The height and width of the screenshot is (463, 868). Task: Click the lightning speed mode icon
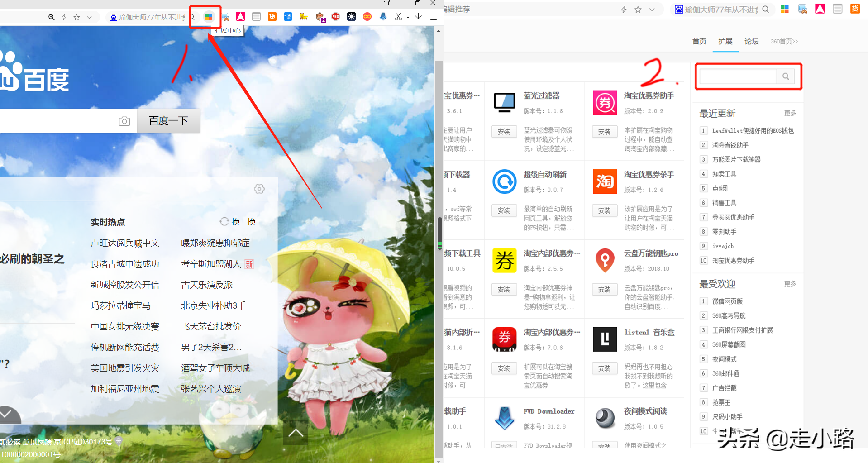coord(64,17)
